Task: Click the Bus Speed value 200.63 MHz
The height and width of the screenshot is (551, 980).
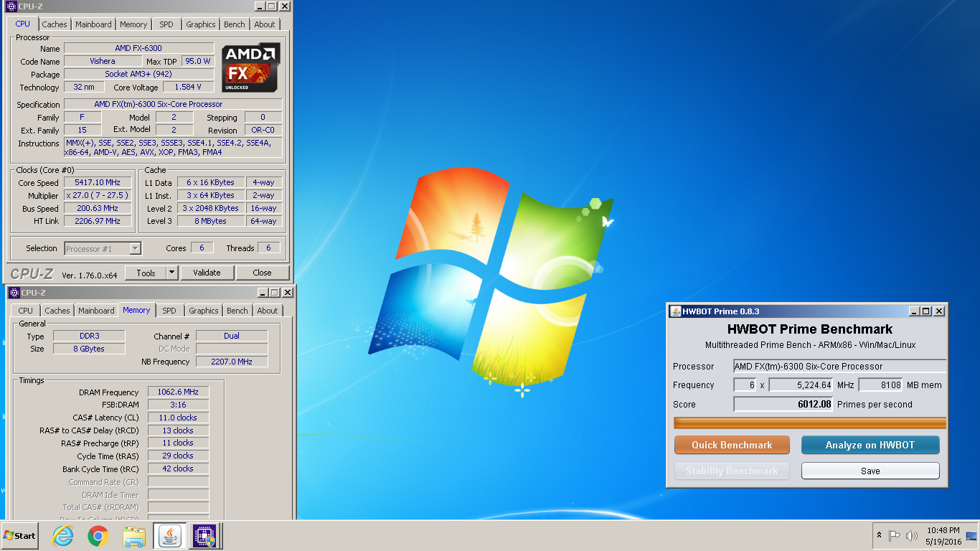Action: tap(98, 209)
